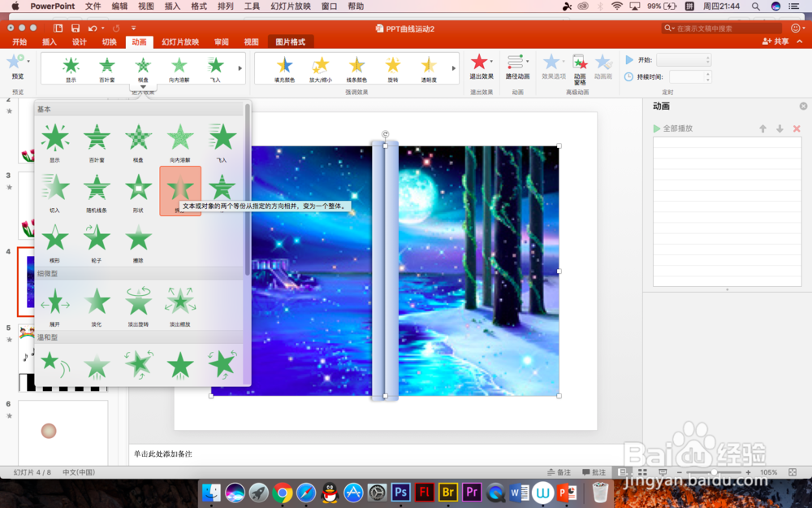Screen dimensions: 812x508
Task: Open the 退出效果 exit effects dropdown
Action: coord(481,67)
